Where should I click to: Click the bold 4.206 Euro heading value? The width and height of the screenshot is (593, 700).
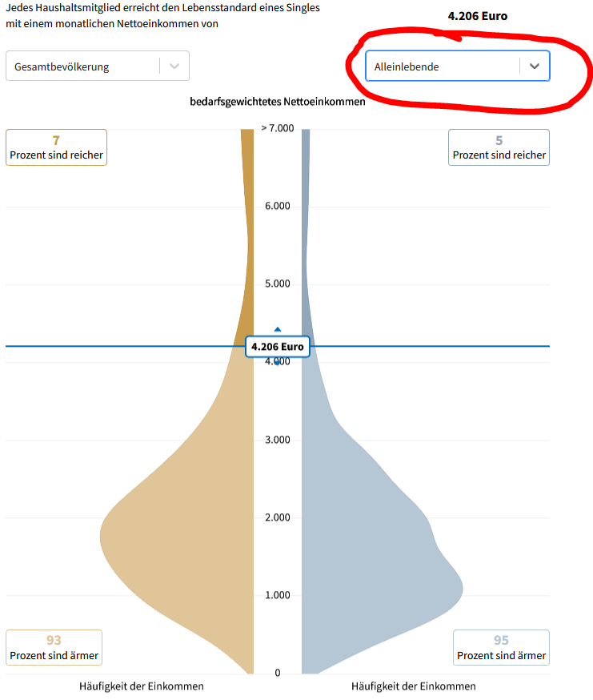[x=478, y=16]
